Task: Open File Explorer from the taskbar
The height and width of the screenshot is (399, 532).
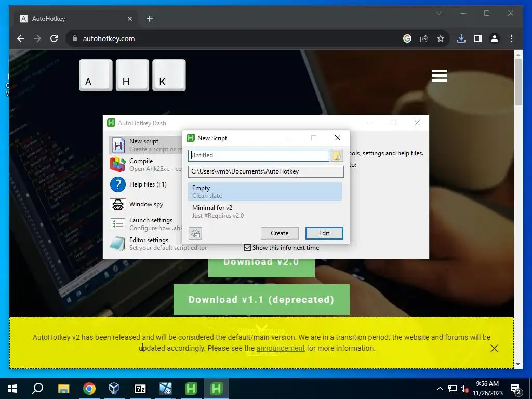Action: [x=63, y=389]
